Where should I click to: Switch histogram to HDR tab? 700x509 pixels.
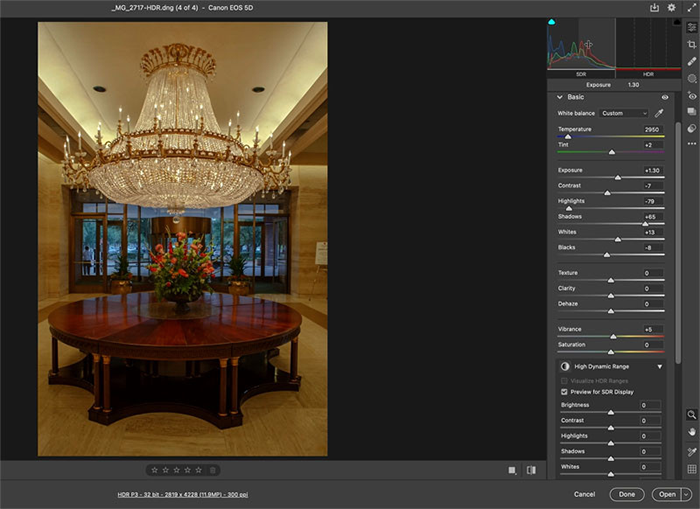(x=647, y=74)
